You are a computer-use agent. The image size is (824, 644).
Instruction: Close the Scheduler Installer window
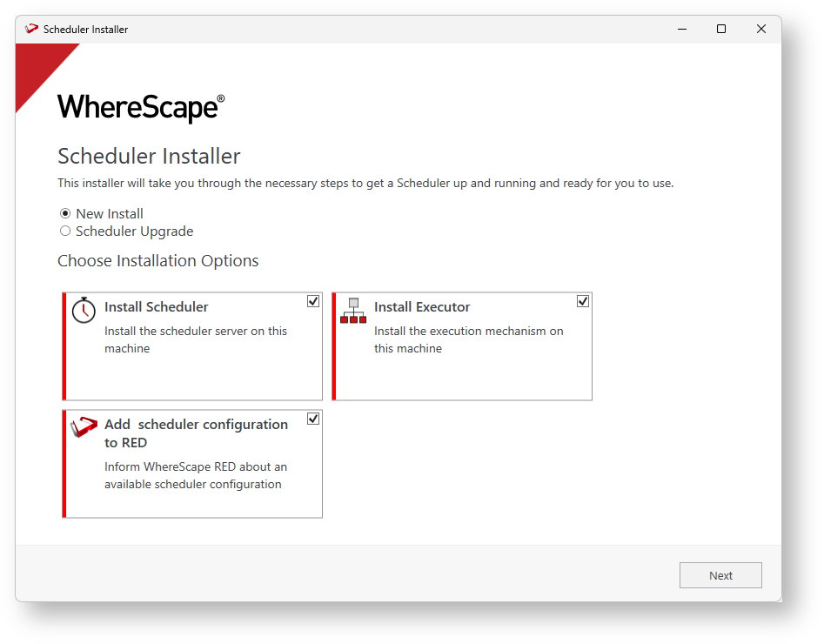[761, 29]
